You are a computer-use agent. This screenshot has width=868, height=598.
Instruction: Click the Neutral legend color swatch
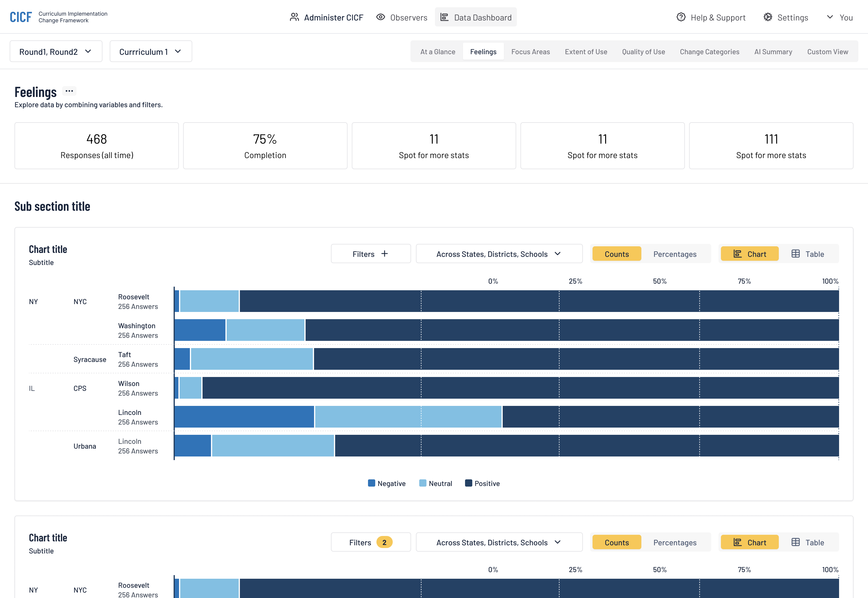pos(423,483)
